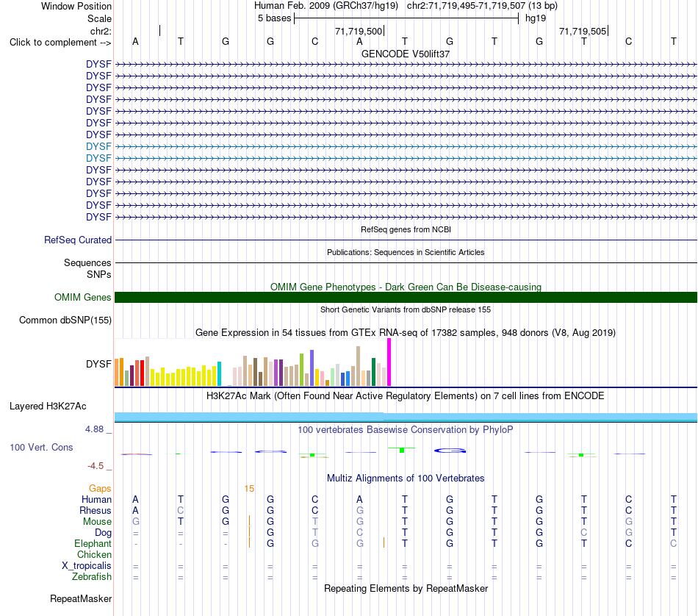
Task: Click the SNPs track label
Action: (99, 274)
